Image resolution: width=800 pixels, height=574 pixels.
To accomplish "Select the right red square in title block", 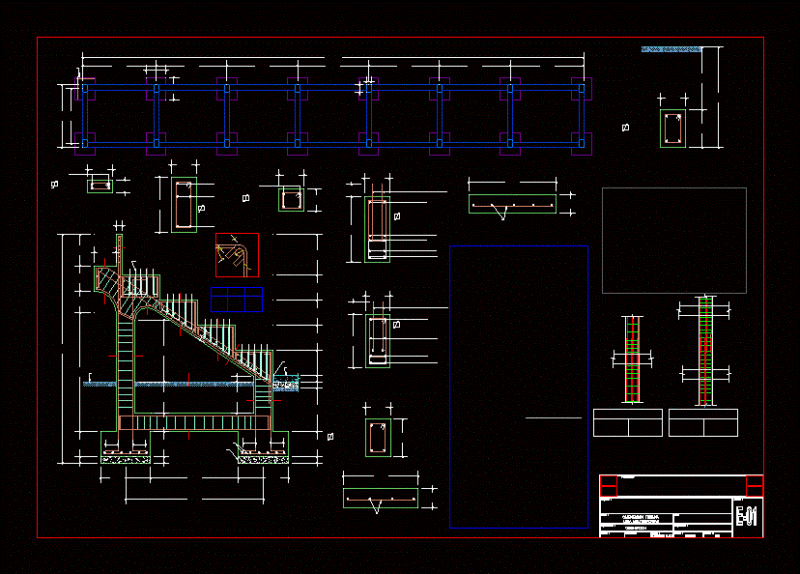I will (755, 486).
